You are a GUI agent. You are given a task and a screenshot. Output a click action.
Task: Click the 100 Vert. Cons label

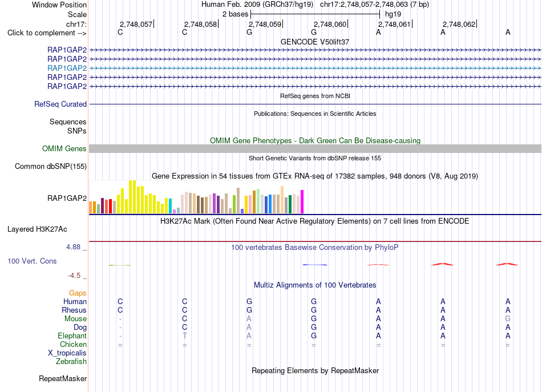coord(32,261)
